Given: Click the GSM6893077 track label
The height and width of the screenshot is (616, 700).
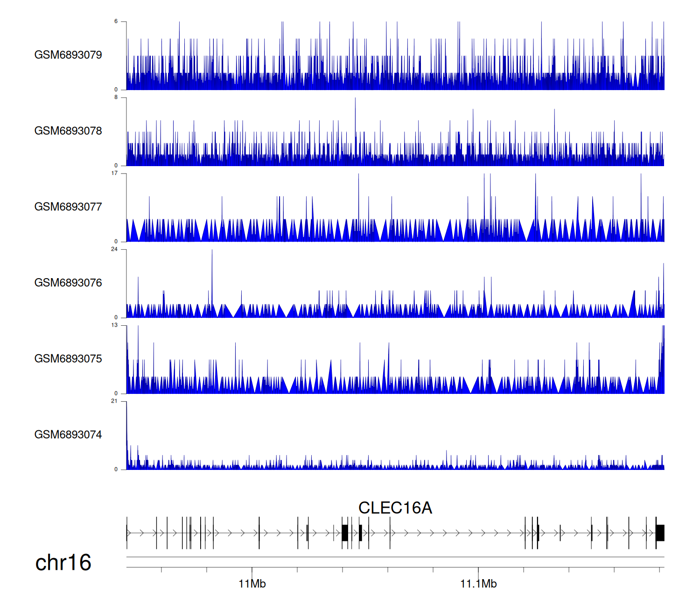Looking at the screenshot, I should coord(68,207).
